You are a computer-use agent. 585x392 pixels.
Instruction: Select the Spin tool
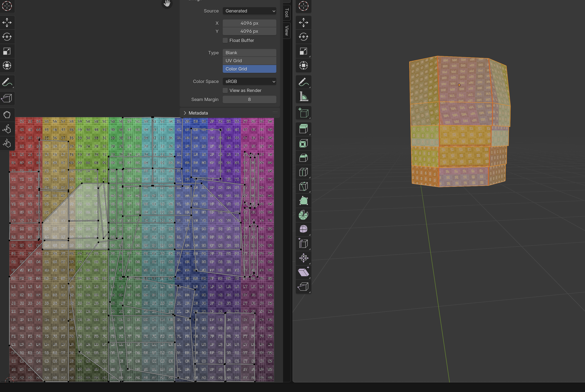point(303,215)
